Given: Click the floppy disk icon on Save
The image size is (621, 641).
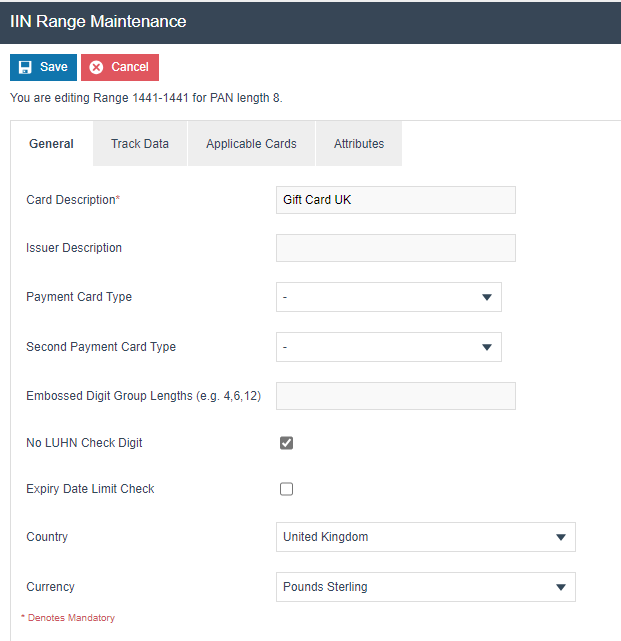Looking at the screenshot, I should 26,67.
